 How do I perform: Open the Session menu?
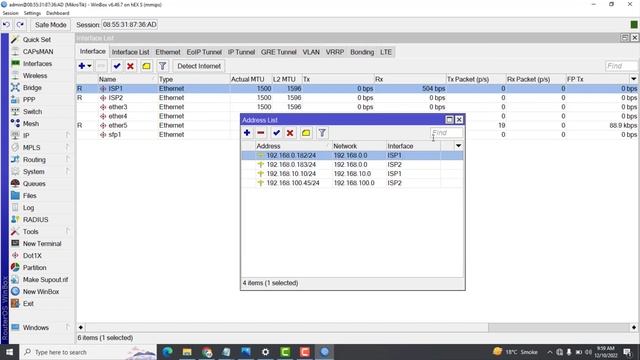(x=10, y=13)
